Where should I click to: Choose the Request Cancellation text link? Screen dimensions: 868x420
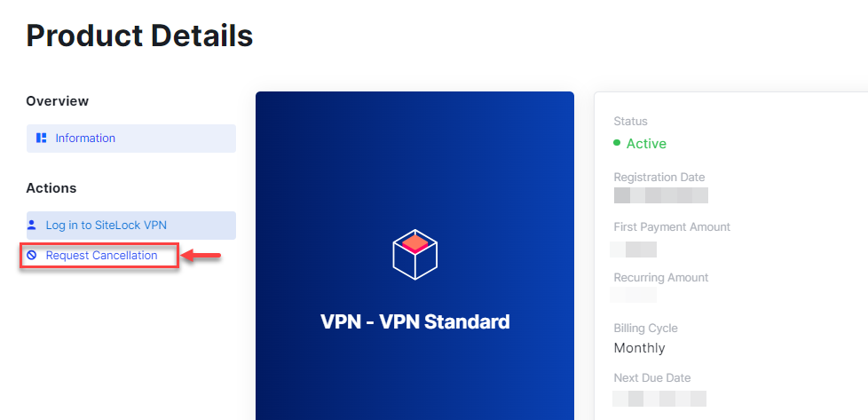(x=101, y=256)
